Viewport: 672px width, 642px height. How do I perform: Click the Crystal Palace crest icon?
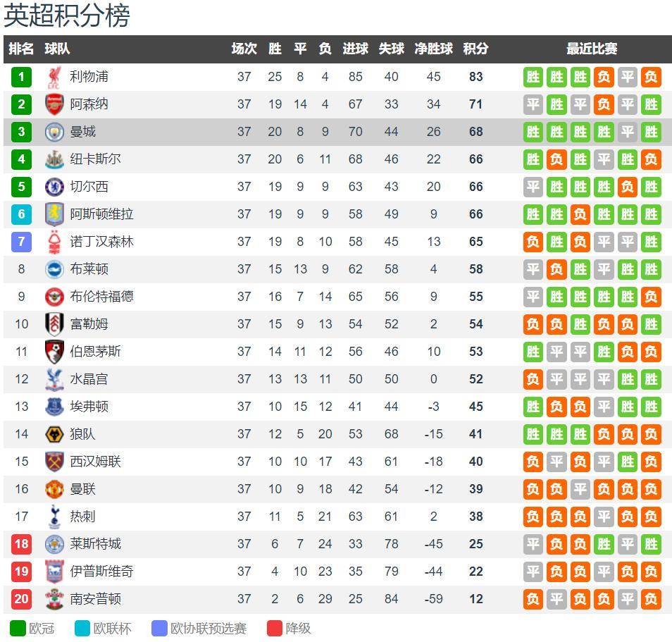pos(54,379)
